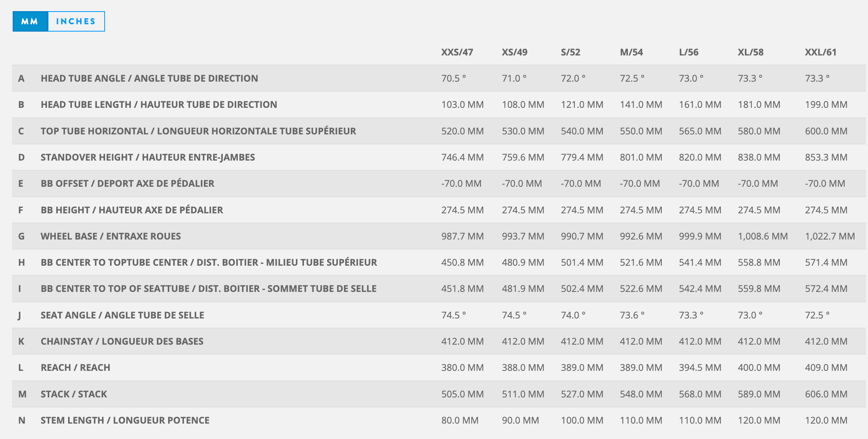Click the Standover Height row label
Screen dimensions: 868x439
click(x=148, y=158)
